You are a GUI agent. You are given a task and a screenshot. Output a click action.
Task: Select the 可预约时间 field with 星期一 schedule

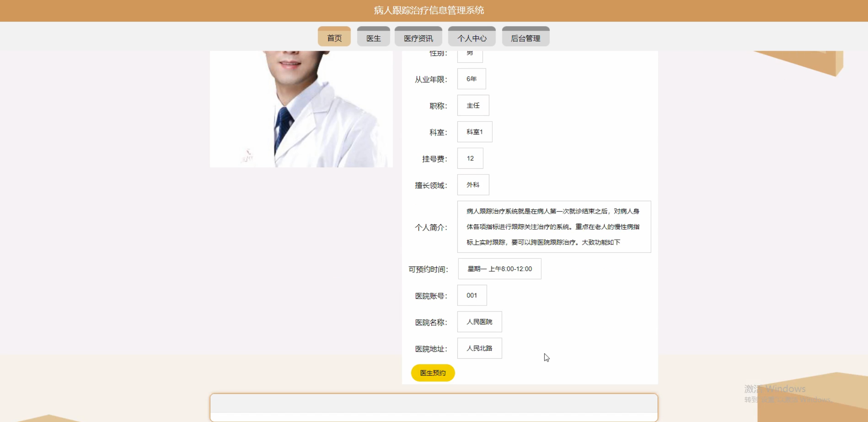(x=499, y=269)
